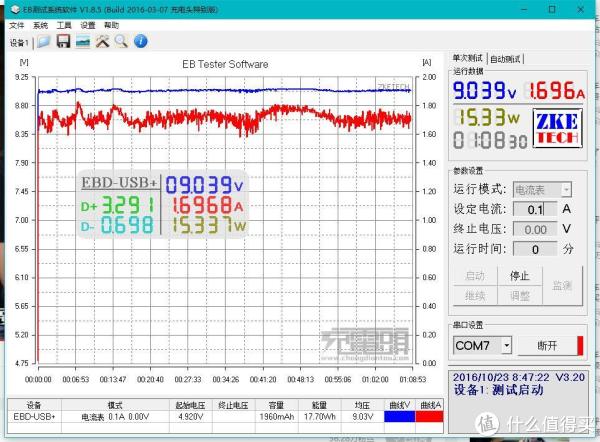Click the 终止电压 input field
This screenshot has height=442, width=600.
click(x=535, y=229)
